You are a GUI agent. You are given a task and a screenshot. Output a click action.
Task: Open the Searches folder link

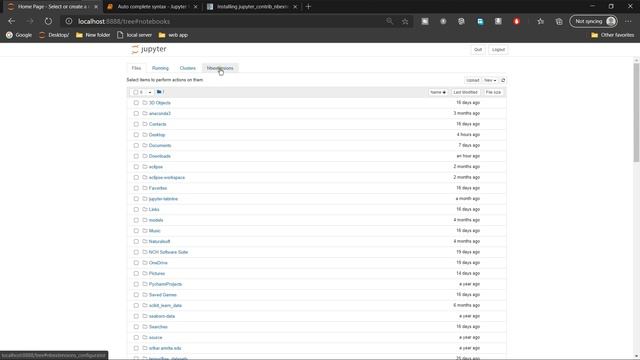[158, 327]
